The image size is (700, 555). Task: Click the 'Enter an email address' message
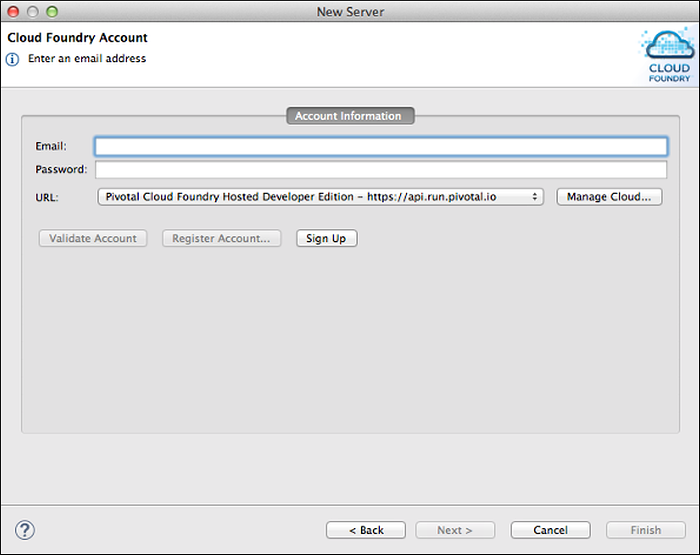click(87, 58)
